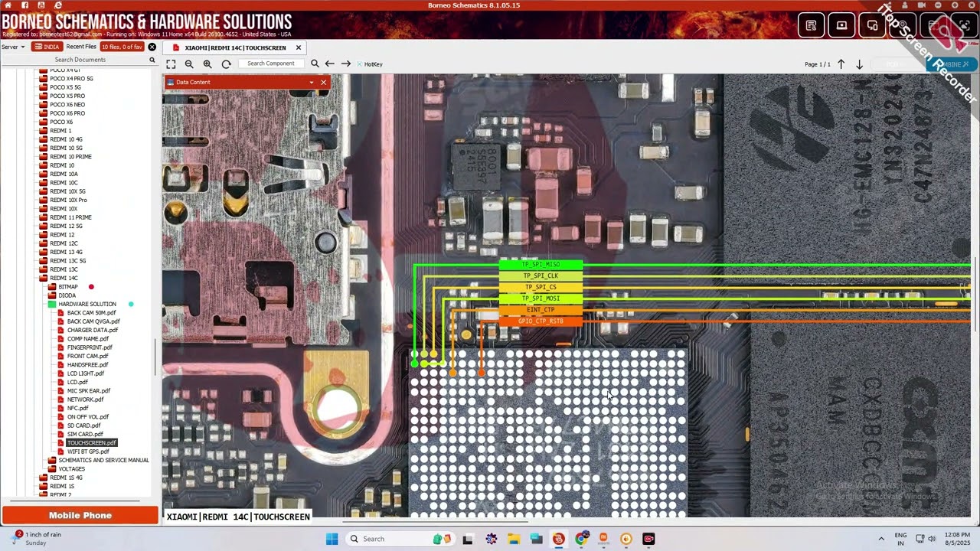Open Borneo Schematics icon in taskbar
Image resolution: width=980 pixels, height=551 pixels.
click(x=558, y=539)
